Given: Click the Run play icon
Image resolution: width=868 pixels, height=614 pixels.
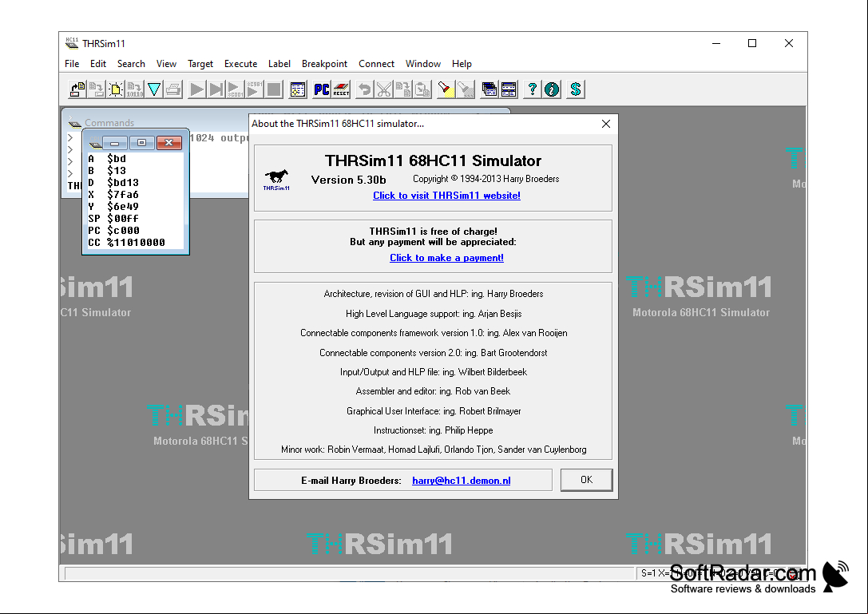Looking at the screenshot, I should tap(196, 89).
